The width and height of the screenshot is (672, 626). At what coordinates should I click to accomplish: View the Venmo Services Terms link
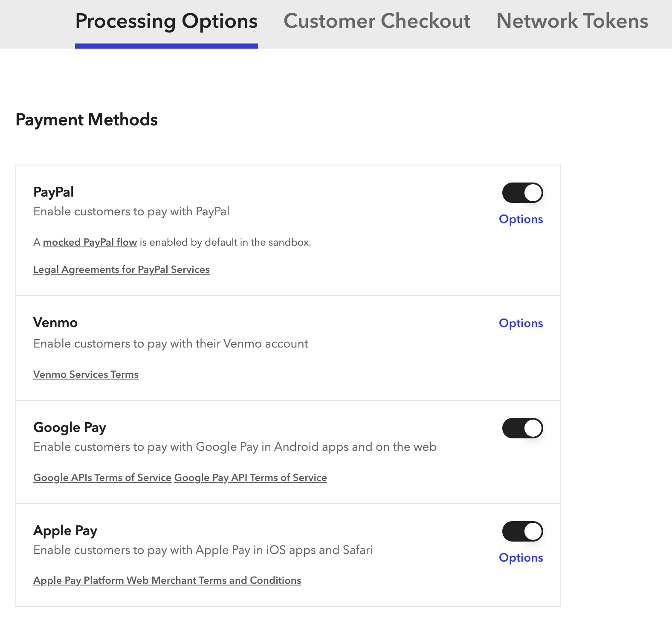[86, 374]
